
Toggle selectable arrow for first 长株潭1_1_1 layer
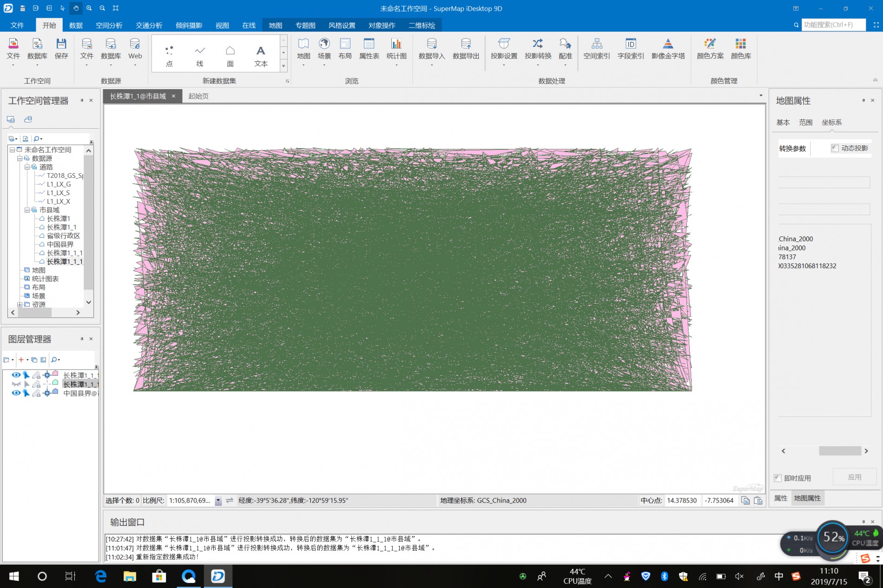(x=26, y=375)
